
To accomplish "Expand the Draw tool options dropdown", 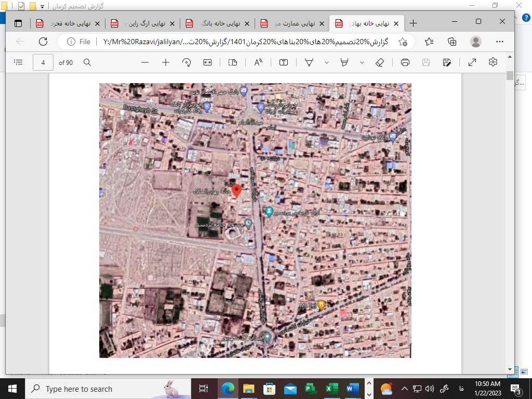I will tap(327, 62).
